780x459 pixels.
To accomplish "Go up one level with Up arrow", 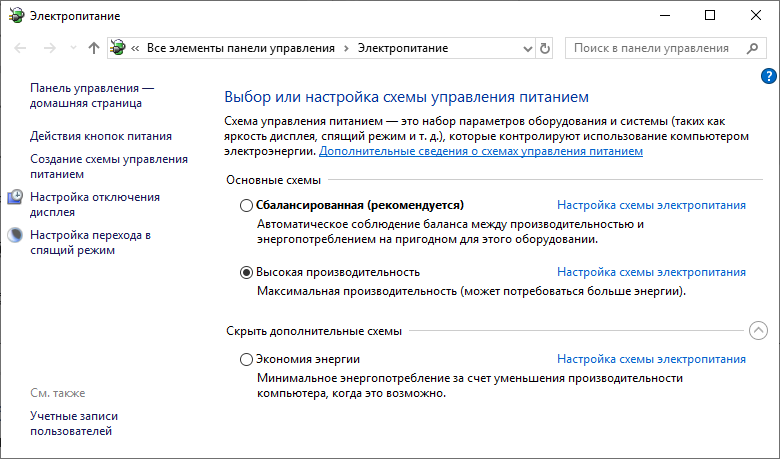I will (94, 48).
